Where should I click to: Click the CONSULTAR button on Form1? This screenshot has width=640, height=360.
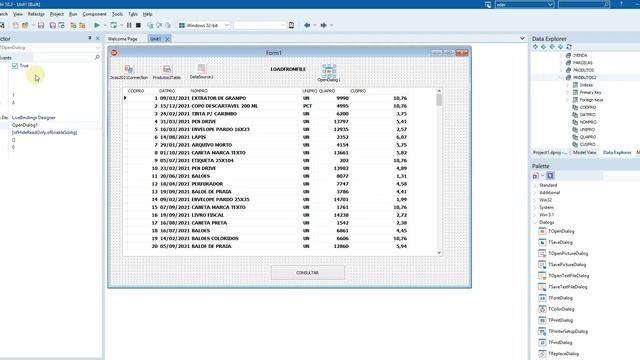(x=308, y=273)
